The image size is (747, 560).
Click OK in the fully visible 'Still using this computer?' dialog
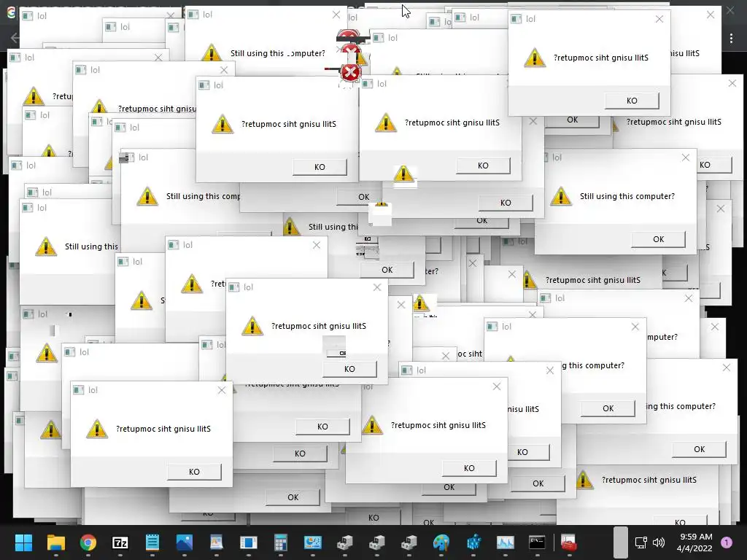tap(659, 239)
